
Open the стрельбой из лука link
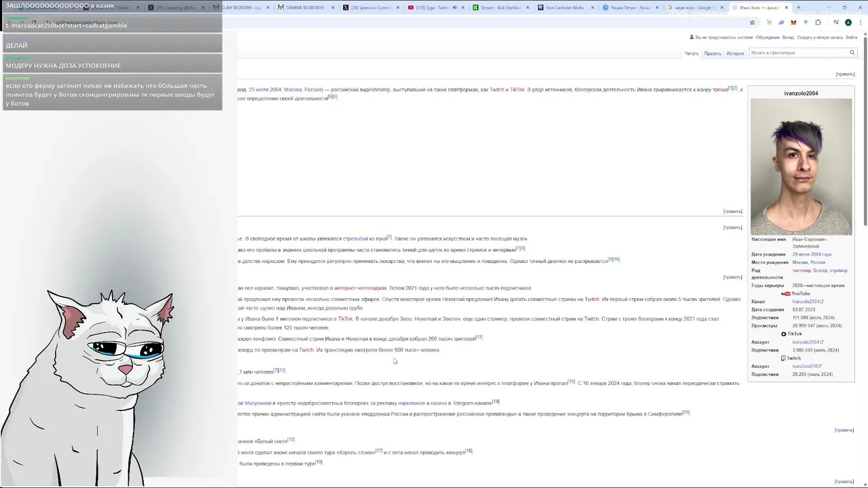[x=365, y=239]
